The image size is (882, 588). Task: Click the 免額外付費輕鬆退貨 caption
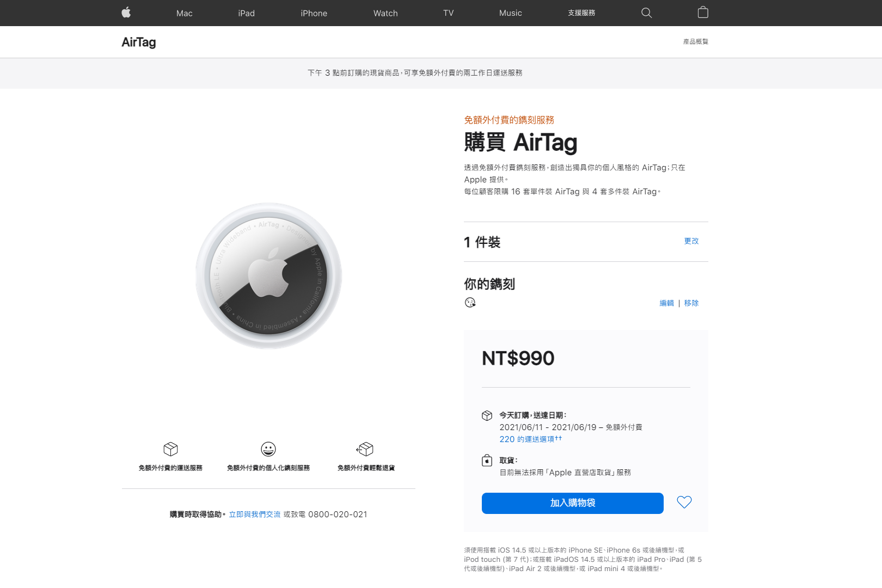click(x=366, y=468)
